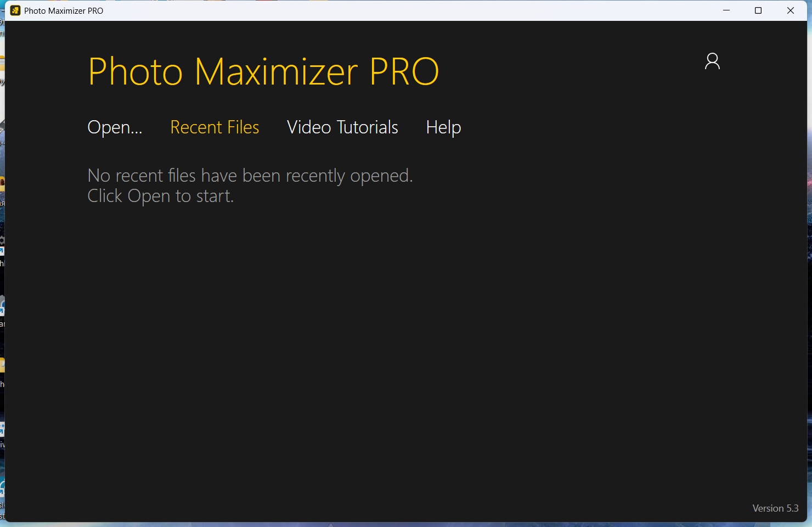Click the Photo Maximizer PRO title bar app icon
Image resolution: width=812 pixels, height=527 pixels.
click(15, 10)
